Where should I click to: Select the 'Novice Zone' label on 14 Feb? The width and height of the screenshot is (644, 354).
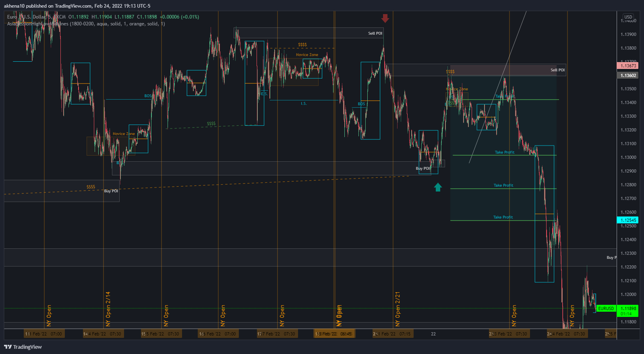(124, 134)
